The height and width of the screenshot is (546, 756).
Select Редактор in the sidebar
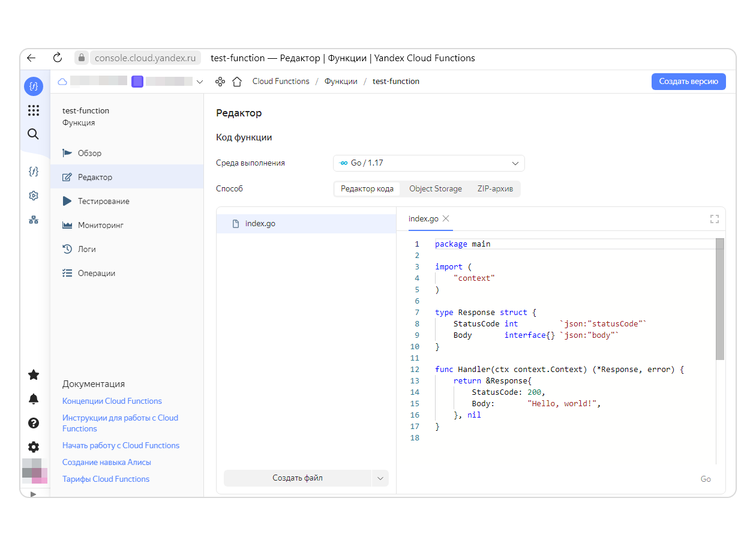click(127, 177)
